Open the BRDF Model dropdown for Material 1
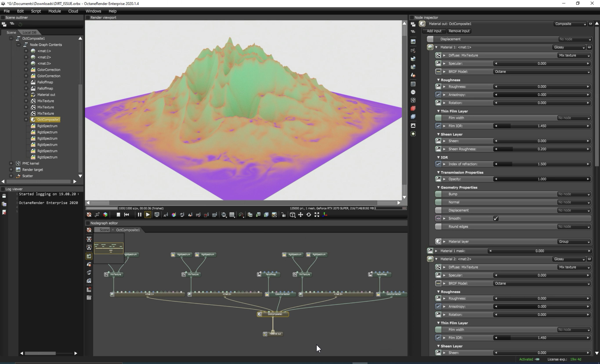 [542, 72]
